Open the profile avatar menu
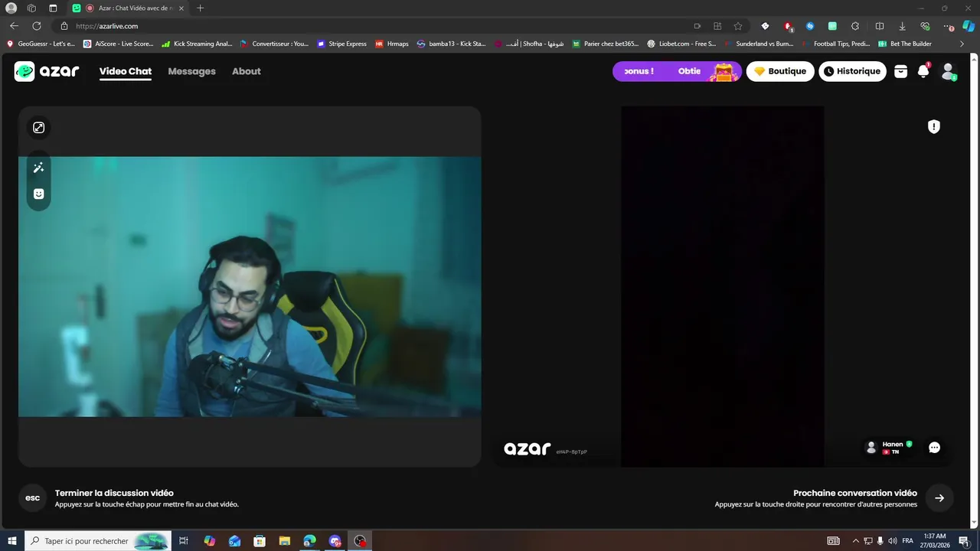Viewport: 980px width, 551px height. pos(948,71)
